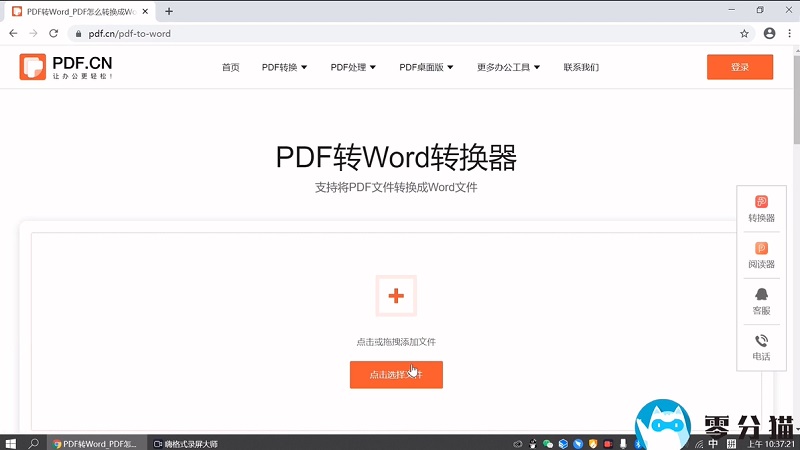Open the Windows Start menu
800x450 pixels.
[x=11, y=442]
